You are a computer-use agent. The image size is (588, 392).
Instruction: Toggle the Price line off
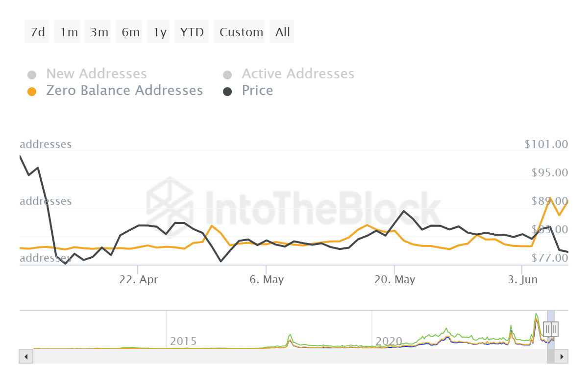click(x=257, y=91)
